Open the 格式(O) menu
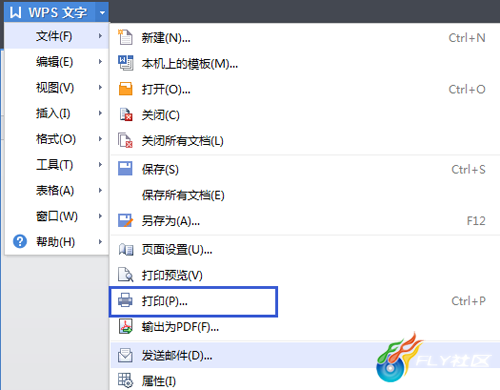500x390 pixels. tap(57, 139)
